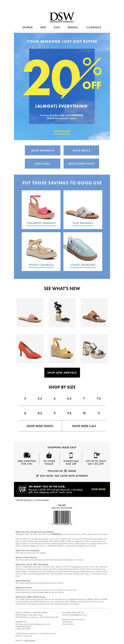
Task: Open the Women menu item
Action: coord(28,28)
